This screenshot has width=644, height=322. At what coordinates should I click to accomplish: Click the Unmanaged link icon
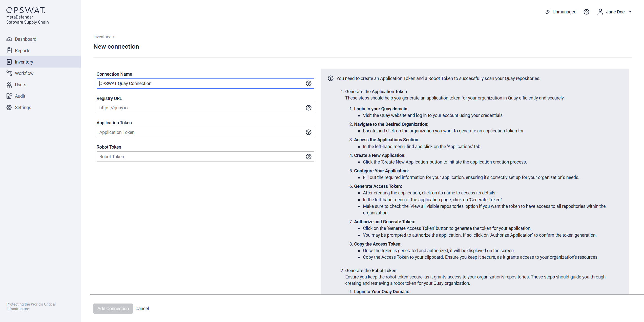(x=548, y=12)
